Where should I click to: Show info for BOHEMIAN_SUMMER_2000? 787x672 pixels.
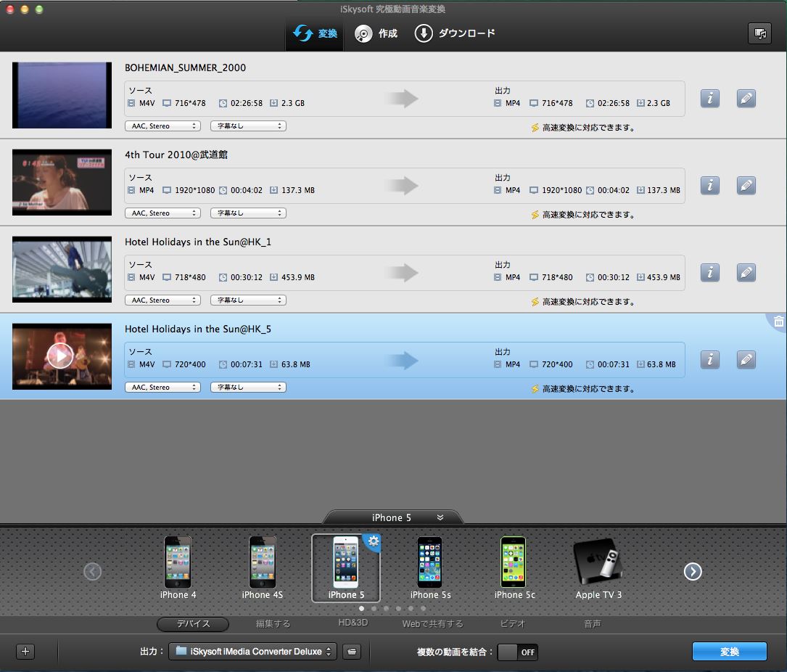coord(709,99)
